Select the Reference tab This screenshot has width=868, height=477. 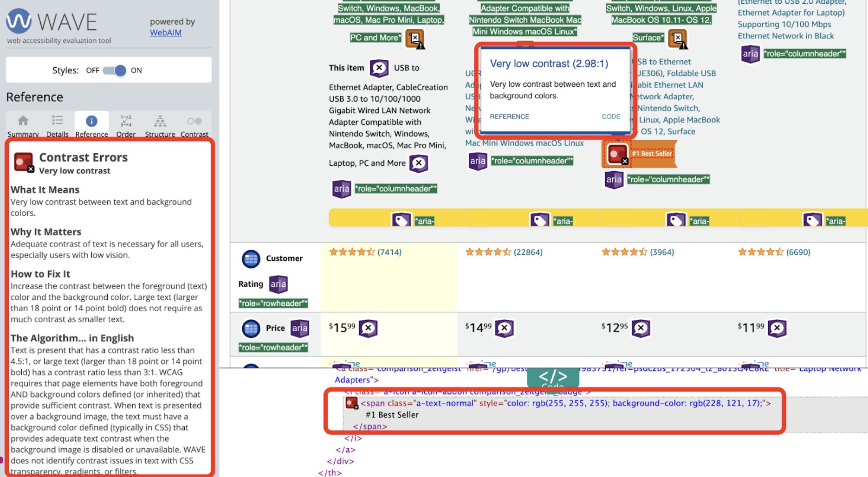coord(91,126)
